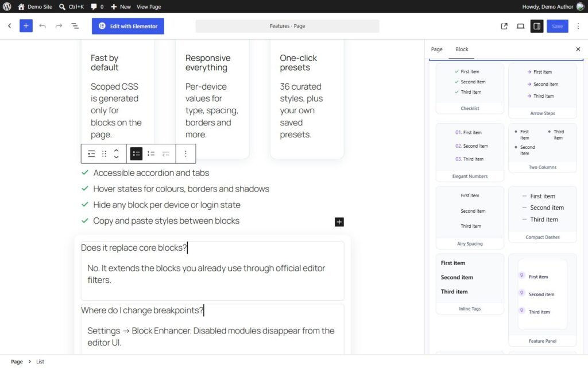
Task: Switch to the Page sidebar tab
Action: click(436, 49)
